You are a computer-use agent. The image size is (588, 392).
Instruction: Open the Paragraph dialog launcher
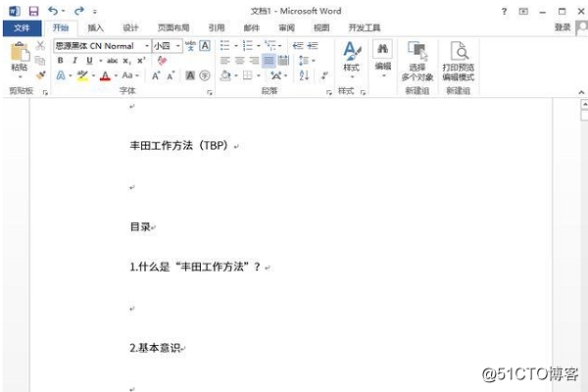(329, 92)
